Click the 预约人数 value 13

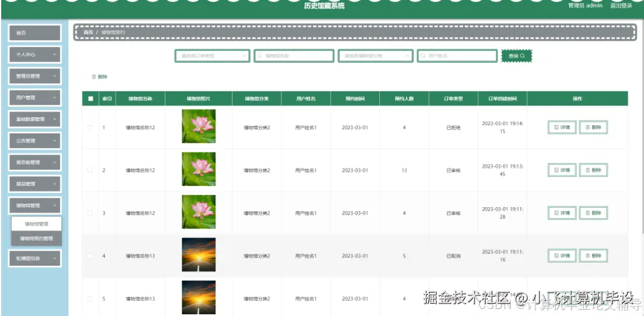click(x=404, y=170)
